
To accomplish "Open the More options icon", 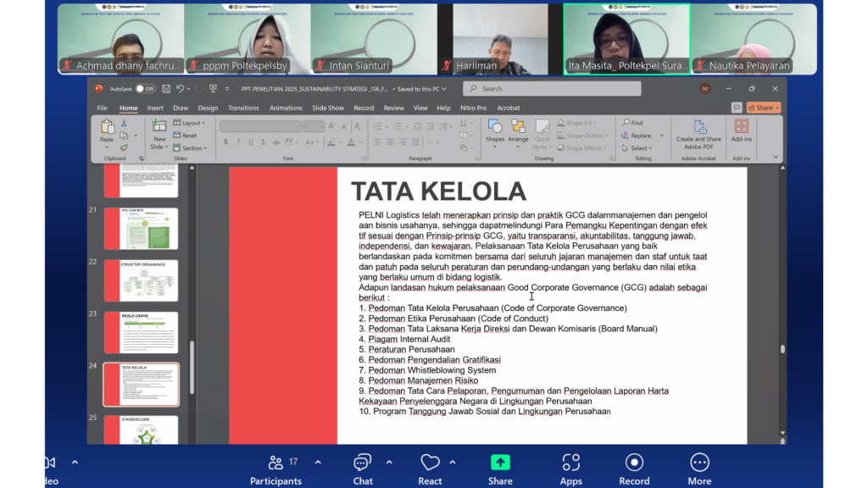I will pos(699,463).
